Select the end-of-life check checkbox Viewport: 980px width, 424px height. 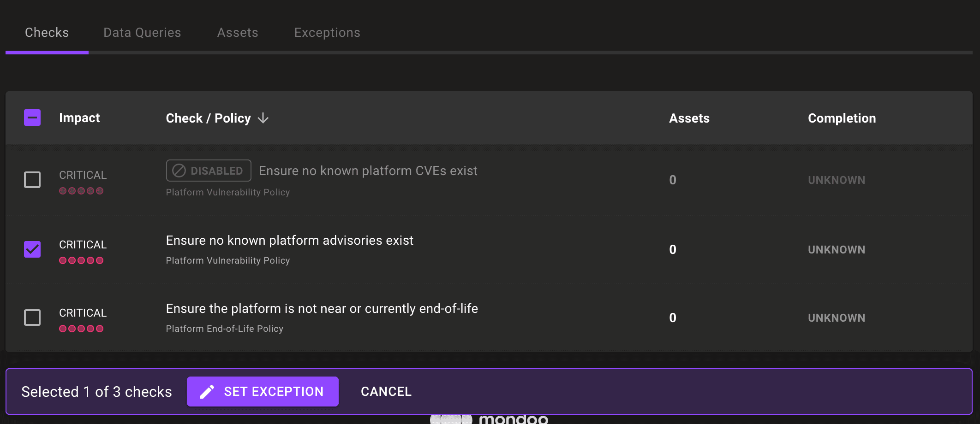32,318
